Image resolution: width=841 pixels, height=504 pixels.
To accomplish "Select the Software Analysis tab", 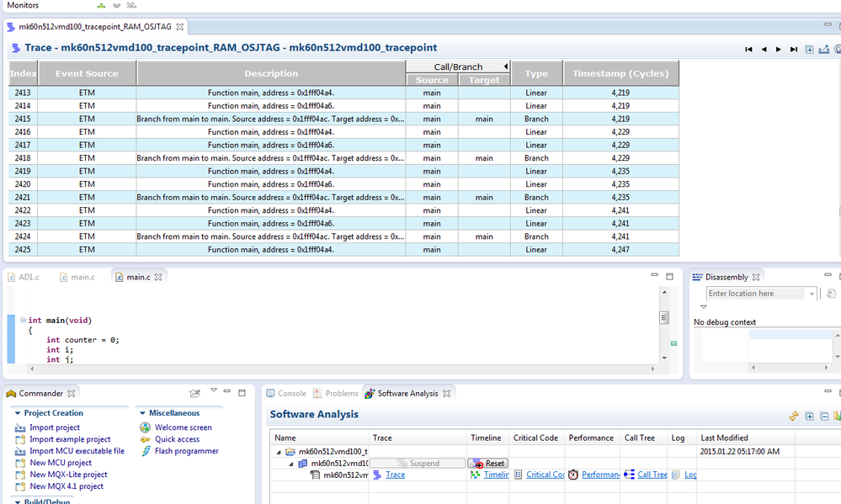I will tap(407, 394).
